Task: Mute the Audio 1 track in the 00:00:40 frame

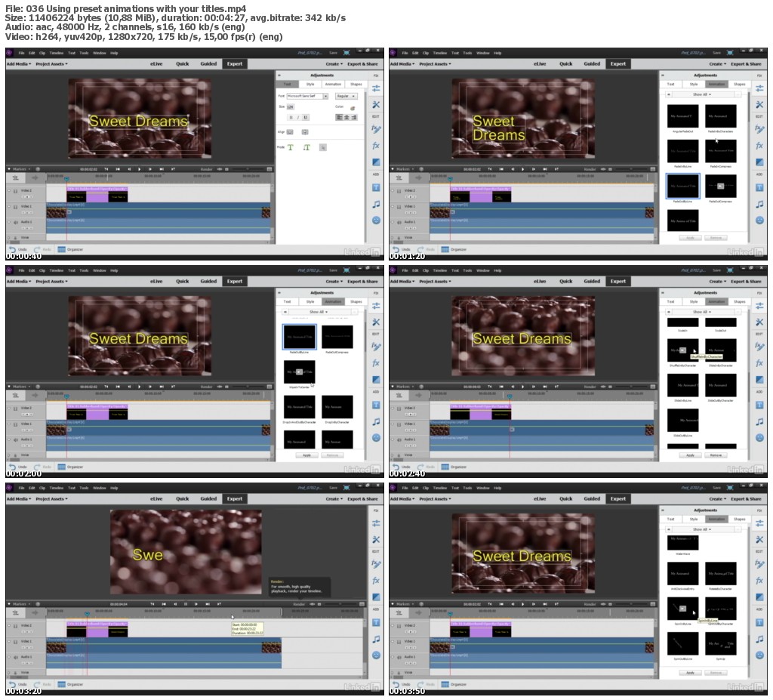Action: (x=15, y=223)
